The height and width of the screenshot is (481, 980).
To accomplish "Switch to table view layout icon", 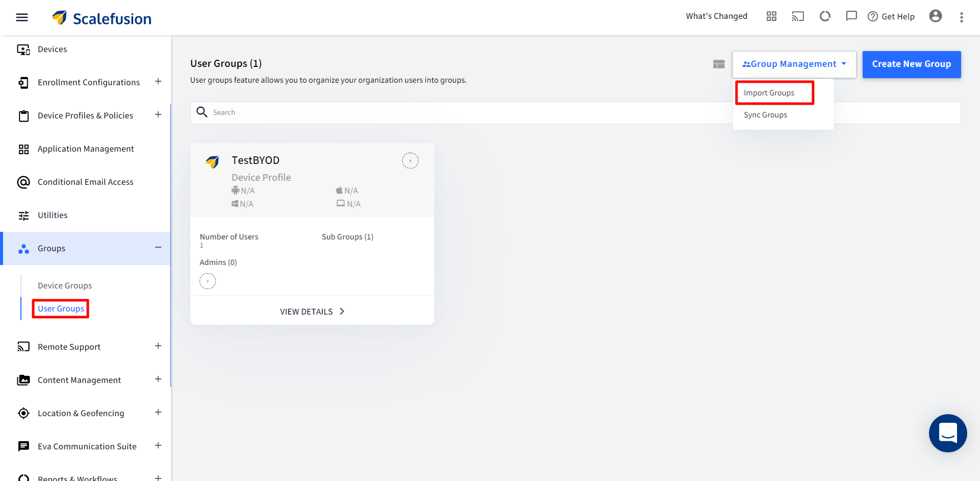I will [719, 64].
